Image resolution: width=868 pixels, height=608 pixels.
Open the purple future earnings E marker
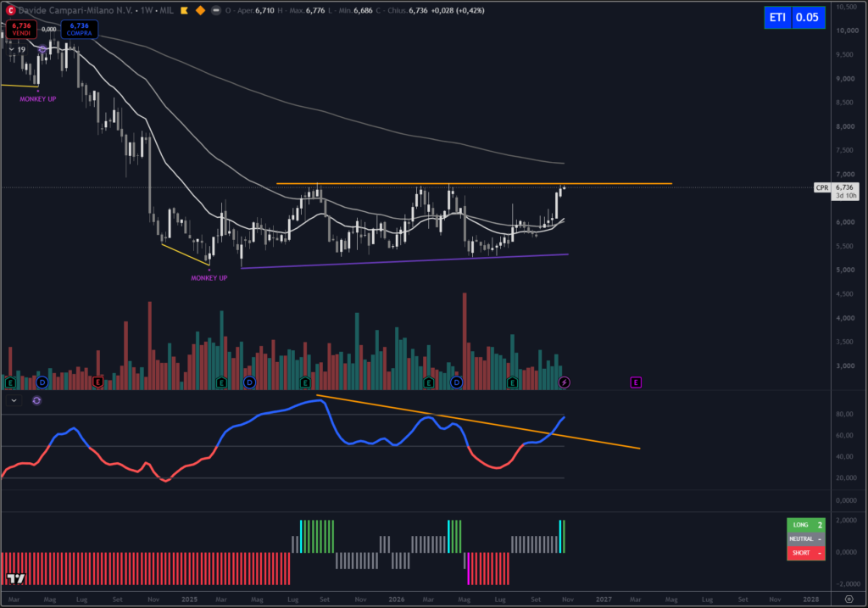[x=636, y=382]
